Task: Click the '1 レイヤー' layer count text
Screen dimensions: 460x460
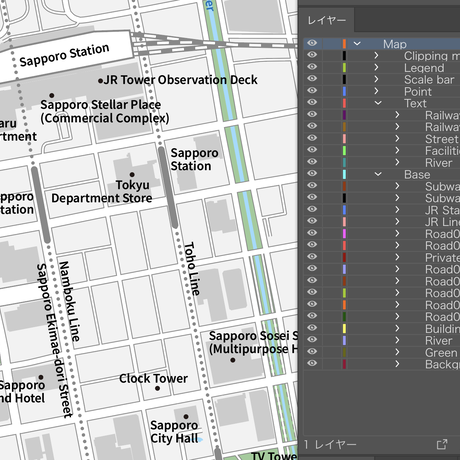Action: click(330, 444)
